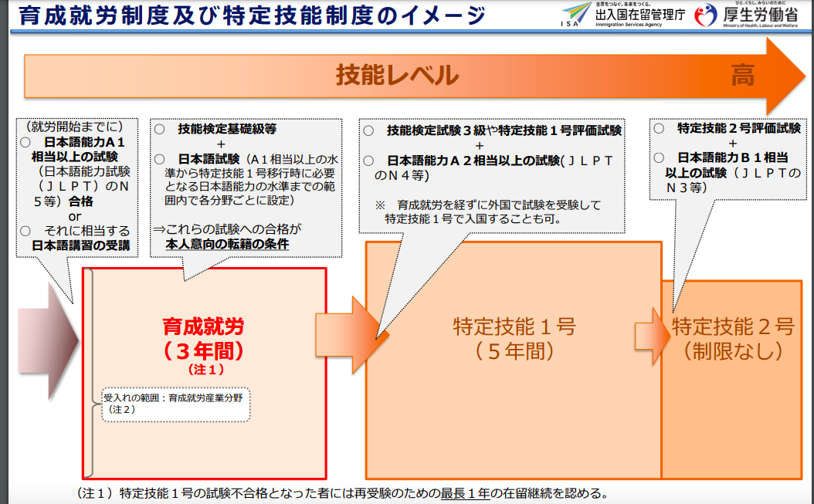Click the 技能レベル label on banner
The image size is (814, 504).
click(x=396, y=75)
